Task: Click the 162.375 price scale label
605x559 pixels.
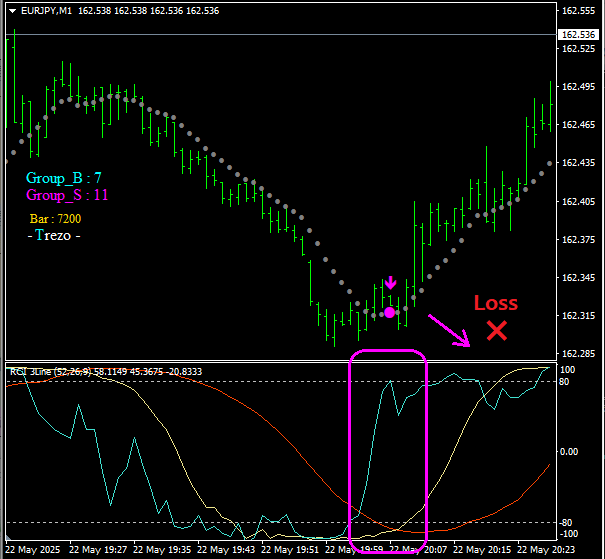Action: click(x=578, y=240)
